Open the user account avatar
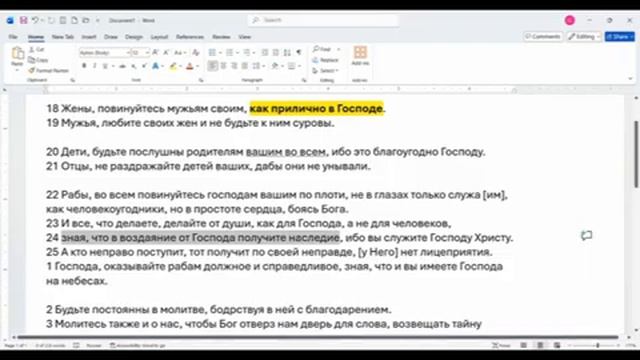The width and height of the screenshot is (640, 360). pos(570,20)
